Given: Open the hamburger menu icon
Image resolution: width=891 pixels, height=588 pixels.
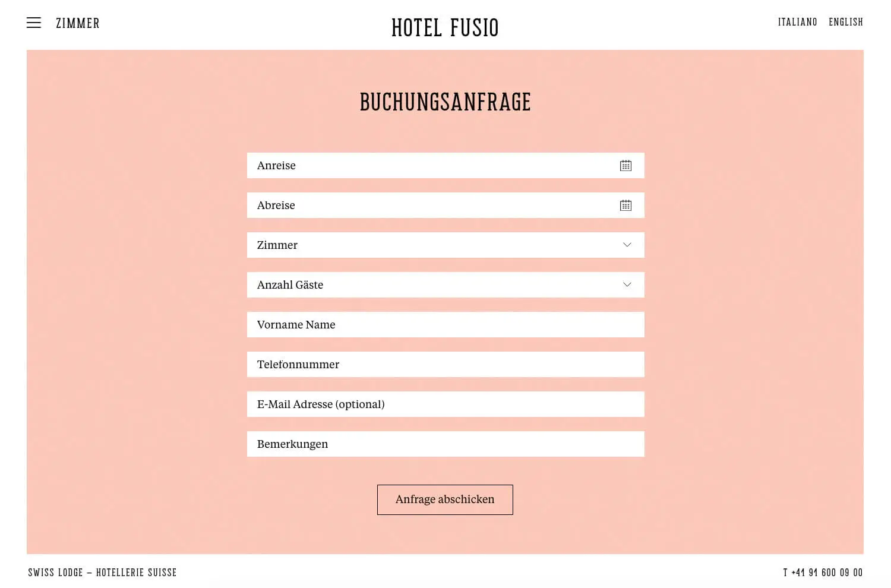Looking at the screenshot, I should (x=34, y=23).
